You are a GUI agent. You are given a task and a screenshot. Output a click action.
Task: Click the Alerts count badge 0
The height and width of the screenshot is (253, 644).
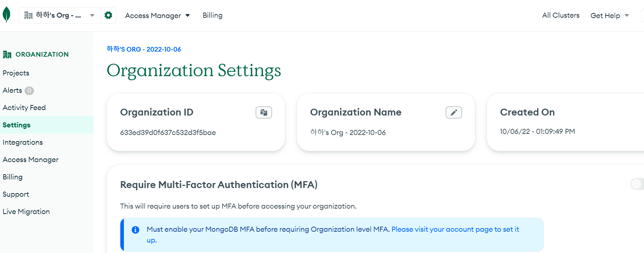click(x=29, y=91)
